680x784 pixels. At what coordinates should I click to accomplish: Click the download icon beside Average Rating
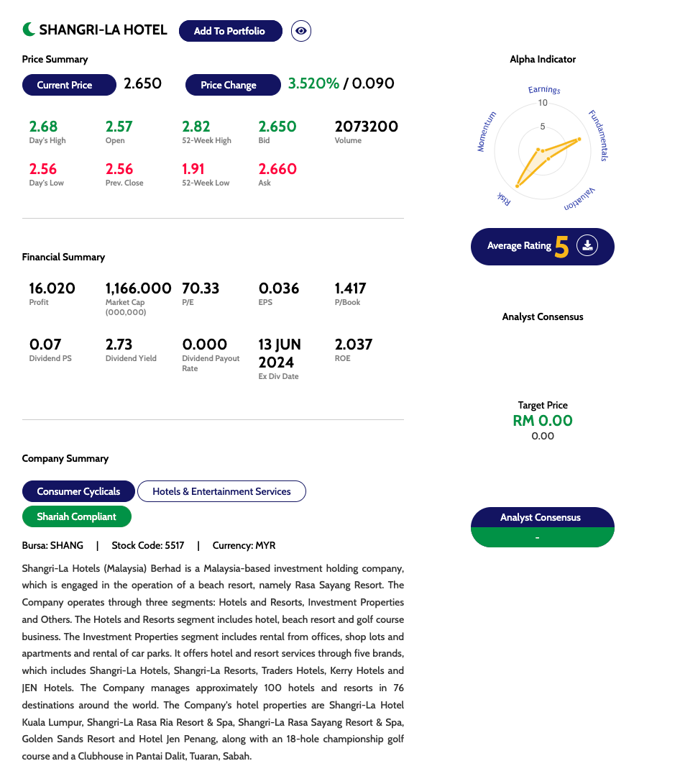[587, 246]
